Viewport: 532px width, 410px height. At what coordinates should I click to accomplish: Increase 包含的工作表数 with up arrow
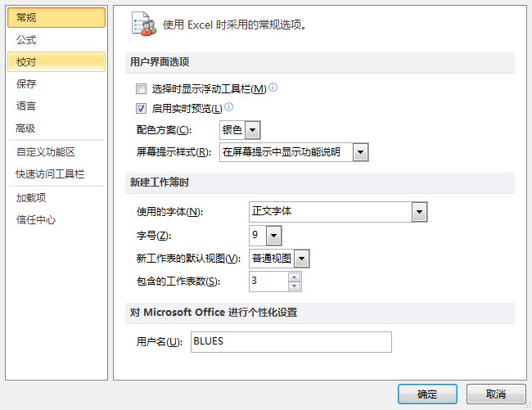click(294, 277)
